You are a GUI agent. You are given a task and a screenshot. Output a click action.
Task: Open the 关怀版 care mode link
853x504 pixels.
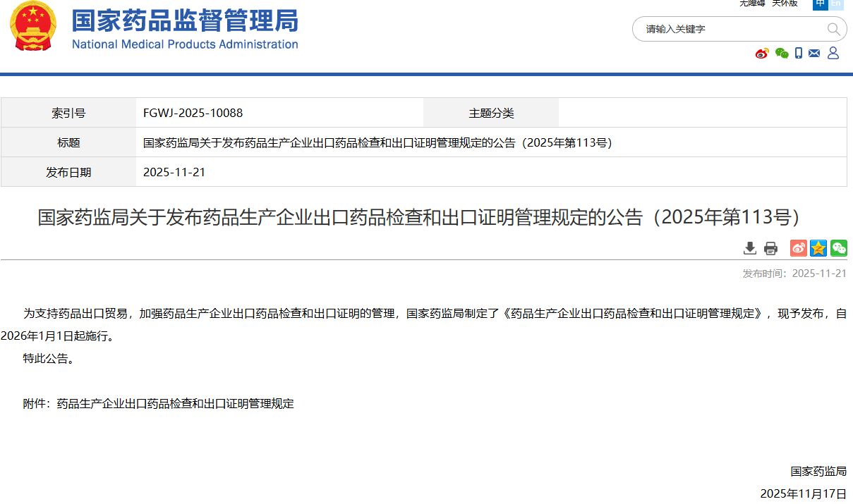pyautogui.click(x=785, y=4)
